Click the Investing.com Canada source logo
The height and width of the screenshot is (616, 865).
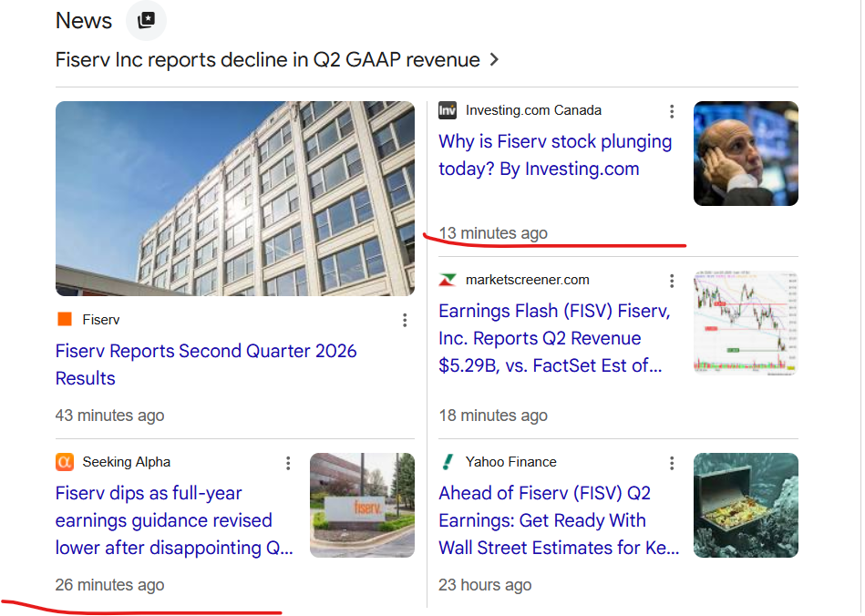pos(448,110)
